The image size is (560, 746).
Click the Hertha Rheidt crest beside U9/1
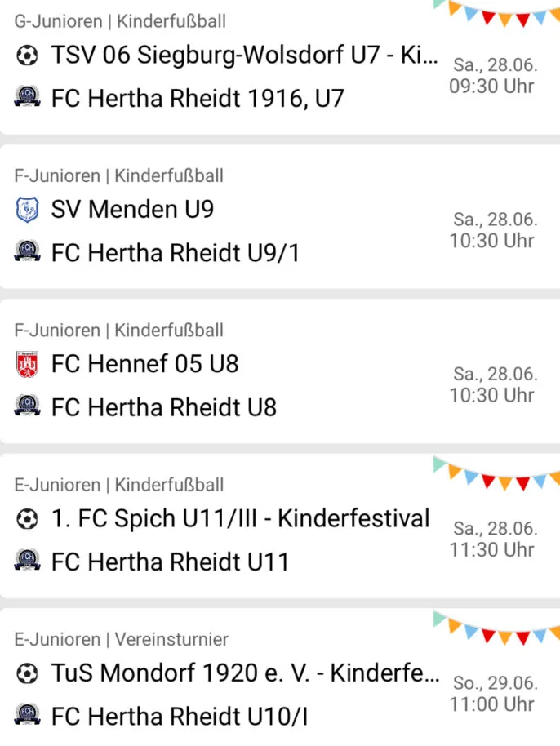(27, 251)
